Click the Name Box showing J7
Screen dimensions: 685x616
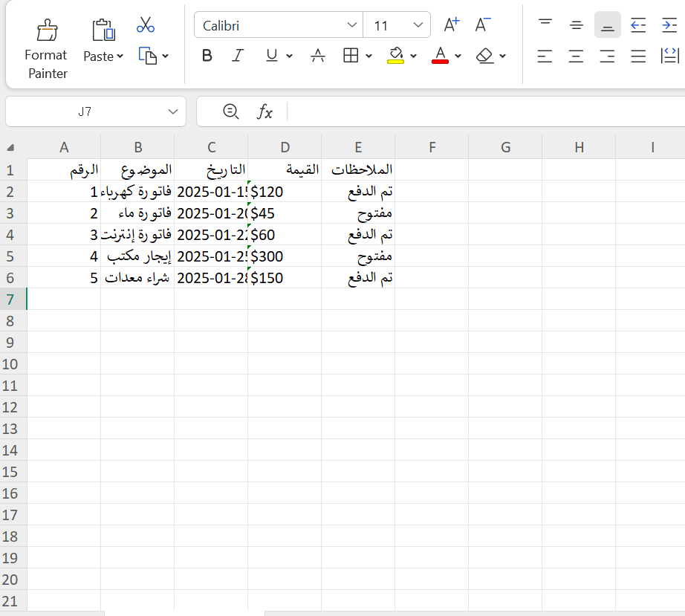coord(85,112)
